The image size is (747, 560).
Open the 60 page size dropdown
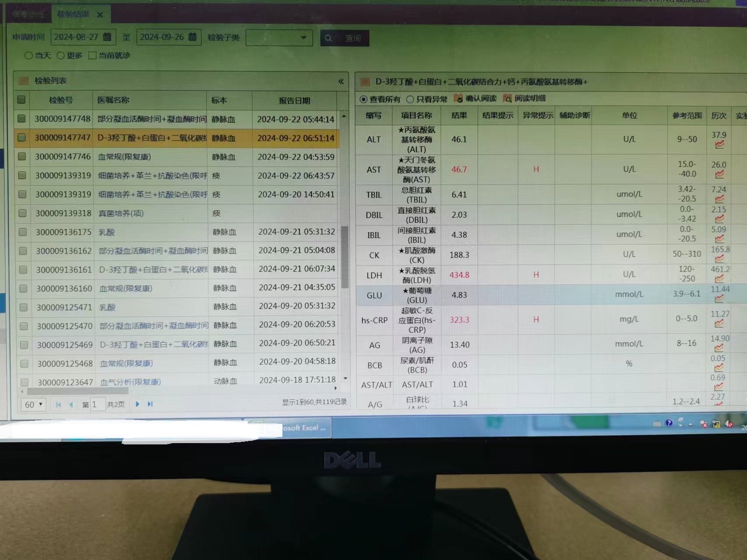coord(33,405)
